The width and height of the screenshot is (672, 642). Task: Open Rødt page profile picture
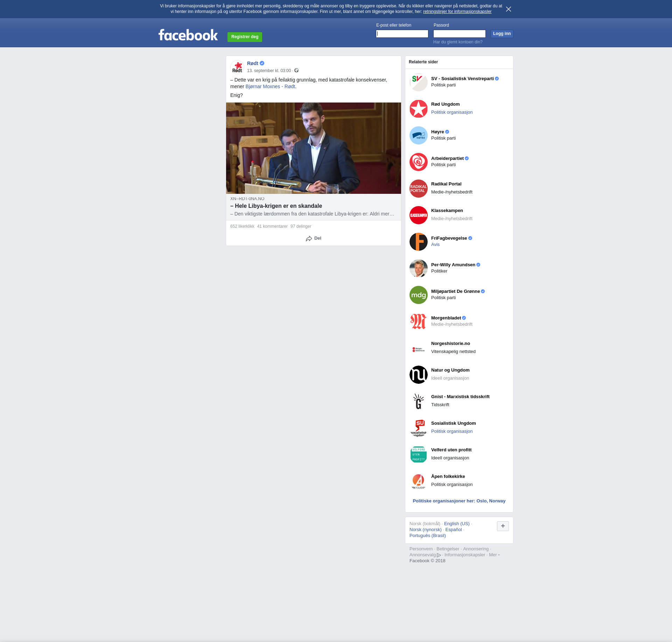click(237, 67)
